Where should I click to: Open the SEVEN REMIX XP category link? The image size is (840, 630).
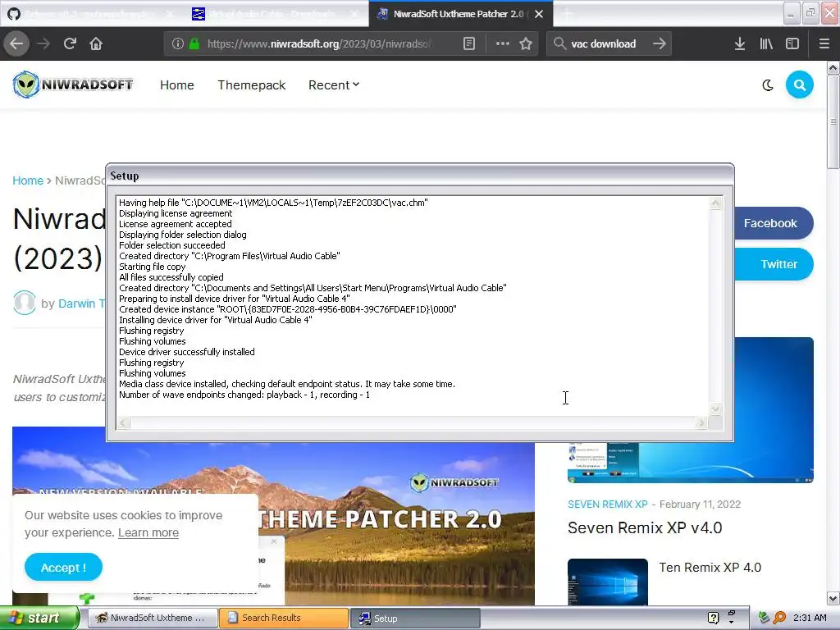pyautogui.click(x=608, y=504)
